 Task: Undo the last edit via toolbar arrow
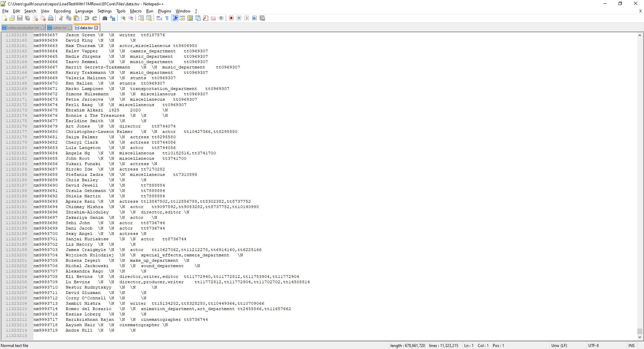pos(87,18)
